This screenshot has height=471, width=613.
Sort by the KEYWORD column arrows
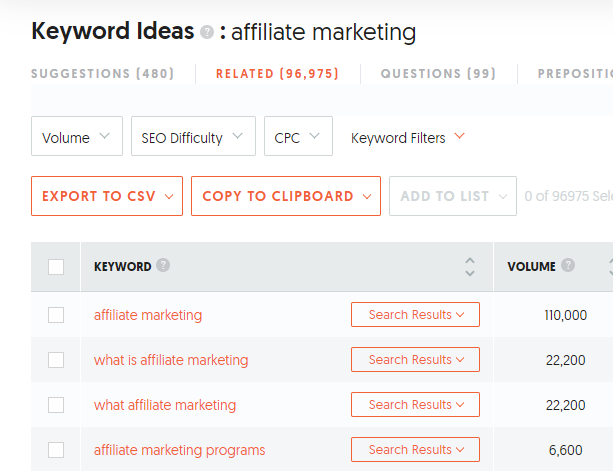470,267
